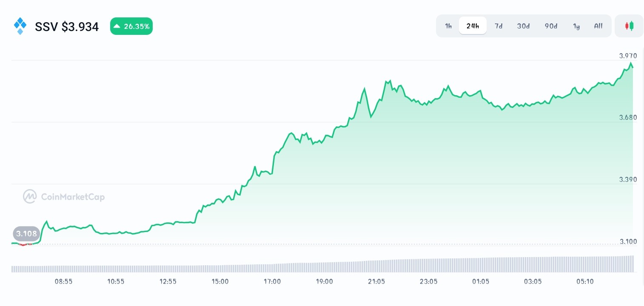Image resolution: width=644 pixels, height=306 pixels.
Task: Click the CoinMarketCap watermark logo
Action: click(x=30, y=196)
